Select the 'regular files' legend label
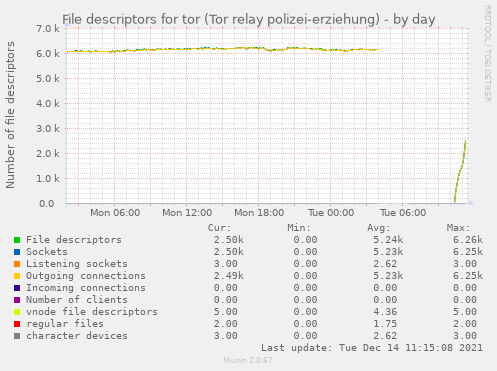This screenshot has height=371, width=497. 65,324
